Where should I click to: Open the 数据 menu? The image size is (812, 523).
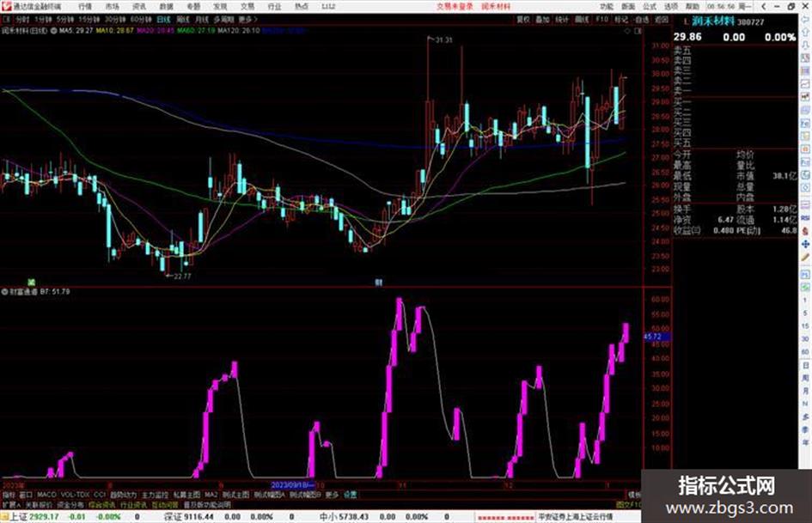(166, 7)
